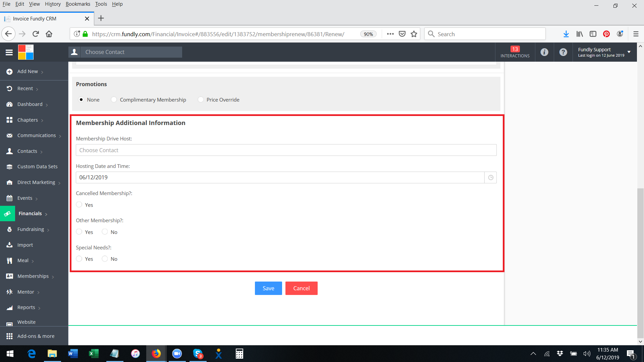Image resolution: width=644 pixels, height=362 pixels.
Task: Click the Hosting Date and Time field
Action: tap(280, 178)
